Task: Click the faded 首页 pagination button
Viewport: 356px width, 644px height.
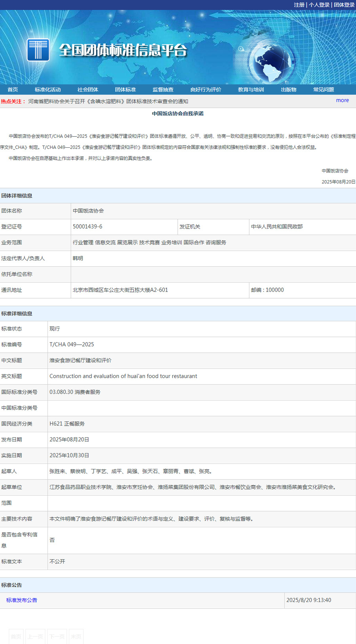Action: [x=16, y=636]
